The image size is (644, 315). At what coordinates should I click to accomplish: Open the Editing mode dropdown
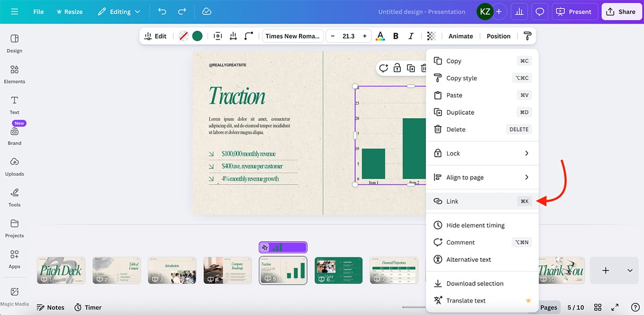(x=119, y=11)
